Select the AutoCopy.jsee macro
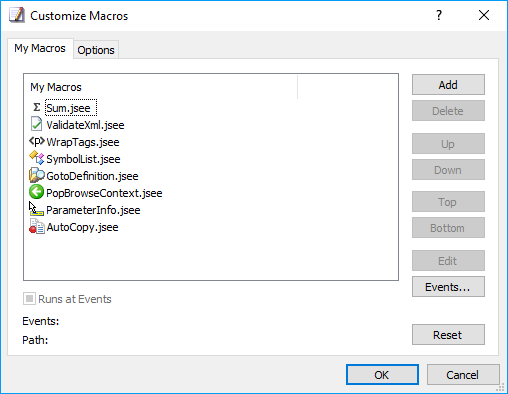The height and width of the screenshot is (394, 508). coord(82,227)
